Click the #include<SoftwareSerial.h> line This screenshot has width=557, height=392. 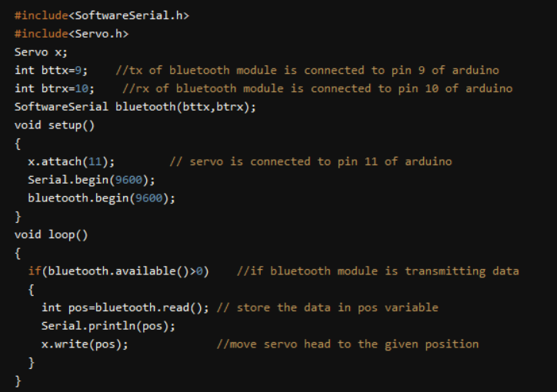[102, 15]
